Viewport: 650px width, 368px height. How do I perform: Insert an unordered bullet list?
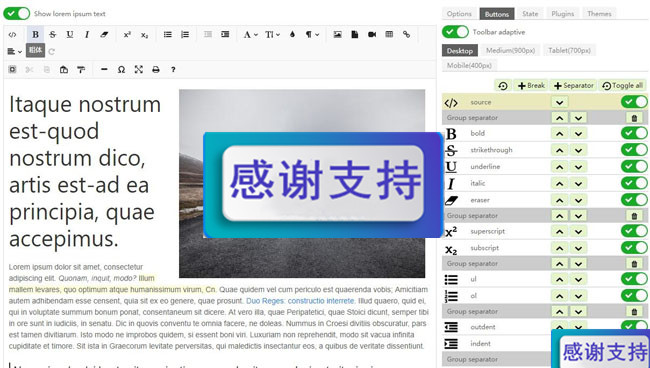tap(167, 34)
